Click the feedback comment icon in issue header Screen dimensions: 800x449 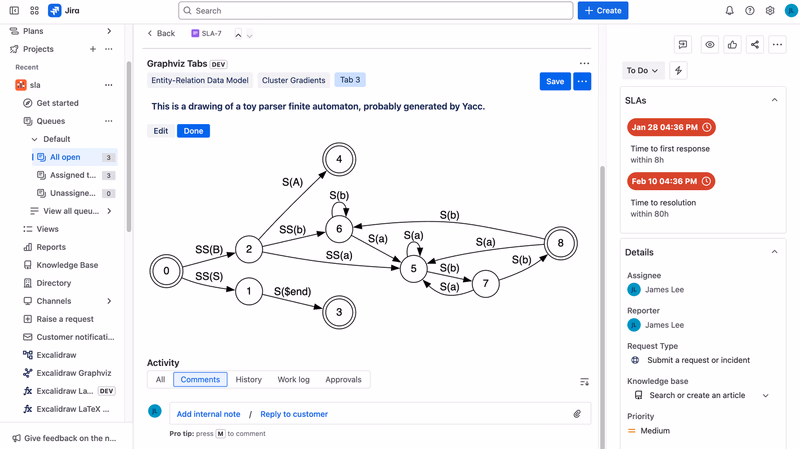click(683, 44)
